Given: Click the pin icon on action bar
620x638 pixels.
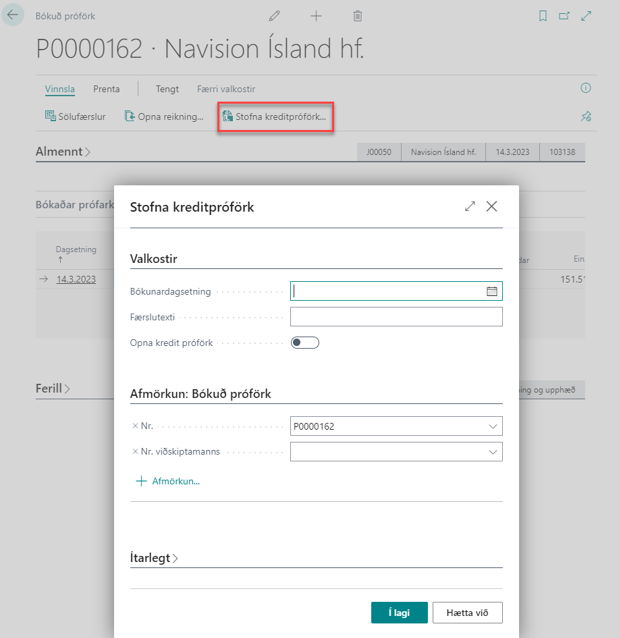Looking at the screenshot, I should 586,117.
